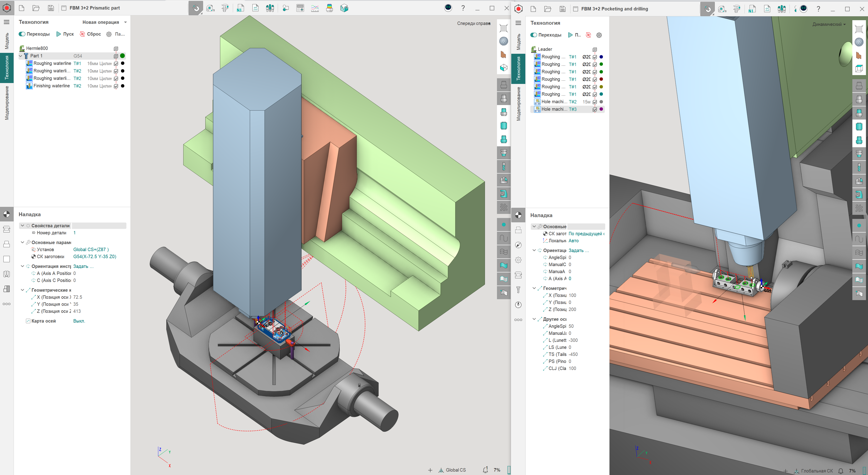Click wireframe cube icon in Pocketing window viewport

pyautogui.click(x=859, y=69)
